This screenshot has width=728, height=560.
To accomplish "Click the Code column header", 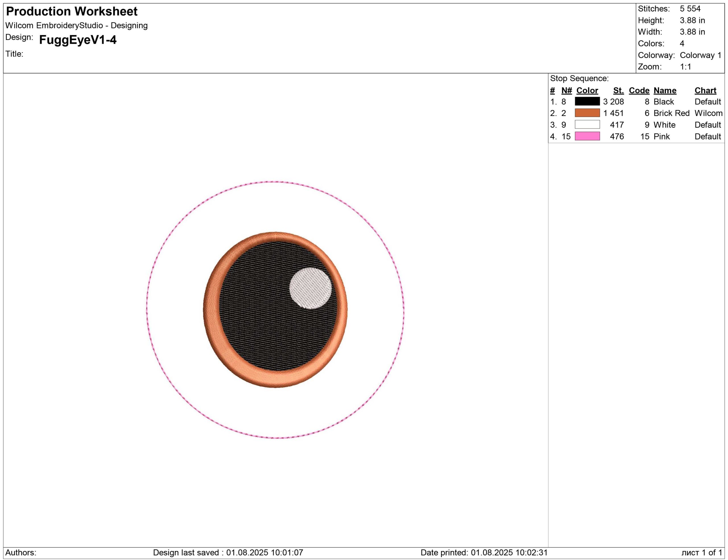I will [639, 90].
